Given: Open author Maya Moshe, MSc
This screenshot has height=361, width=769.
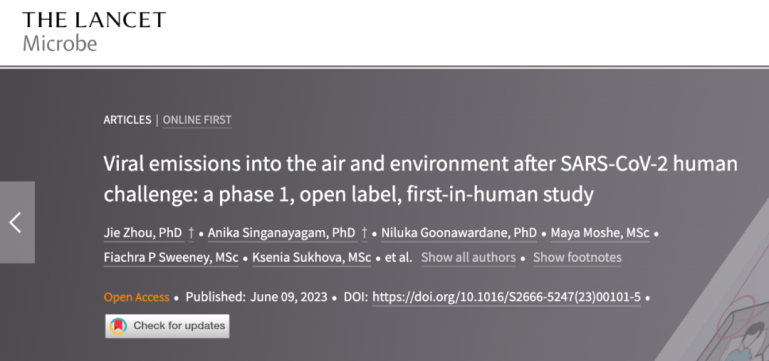Looking at the screenshot, I should pos(600,233).
